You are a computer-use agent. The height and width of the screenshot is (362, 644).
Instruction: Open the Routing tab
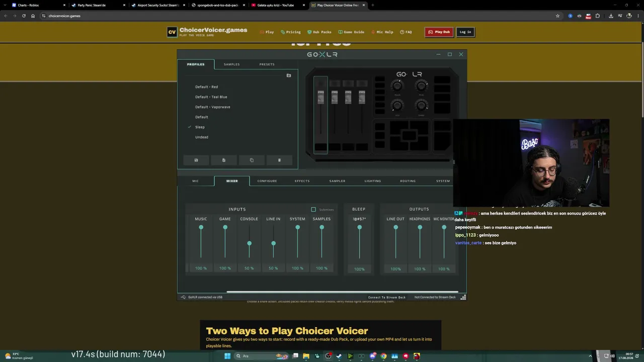408,181
